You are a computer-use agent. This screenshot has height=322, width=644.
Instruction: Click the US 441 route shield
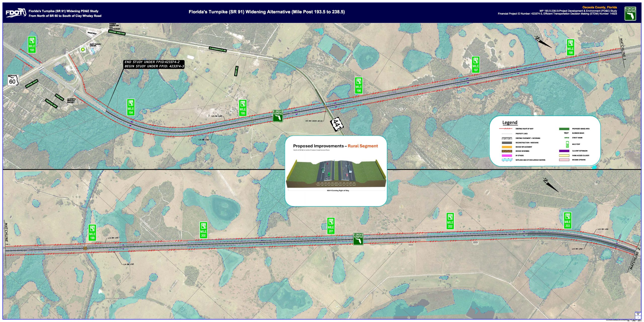pyautogui.click(x=337, y=125)
